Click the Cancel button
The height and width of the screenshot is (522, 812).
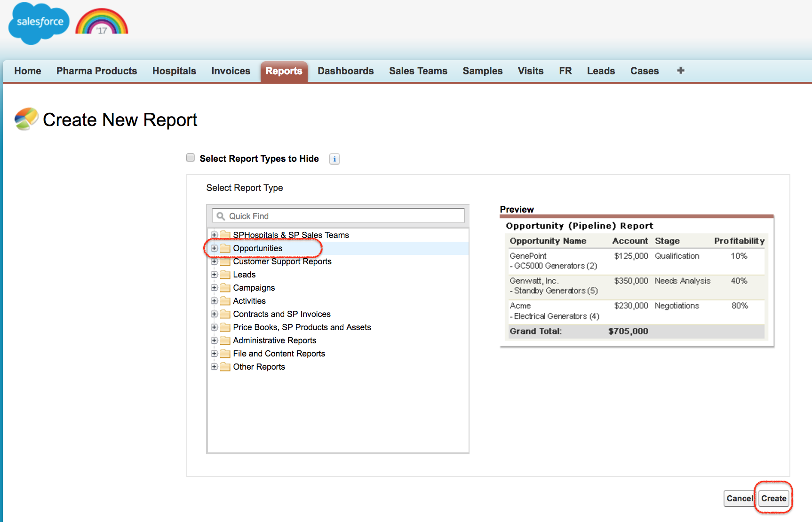(740, 498)
